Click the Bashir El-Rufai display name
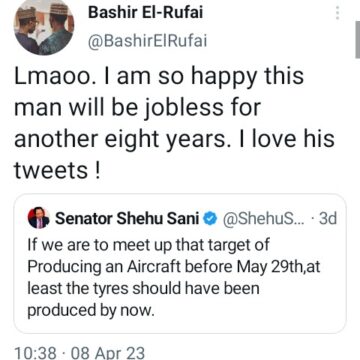This screenshot has height=360, width=360. (x=145, y=13)
